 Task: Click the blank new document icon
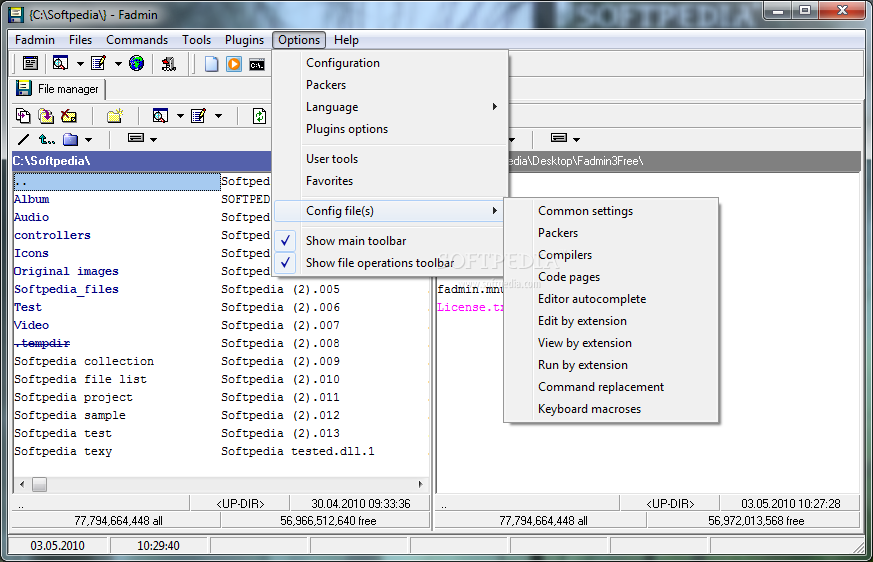click(212, 64)
